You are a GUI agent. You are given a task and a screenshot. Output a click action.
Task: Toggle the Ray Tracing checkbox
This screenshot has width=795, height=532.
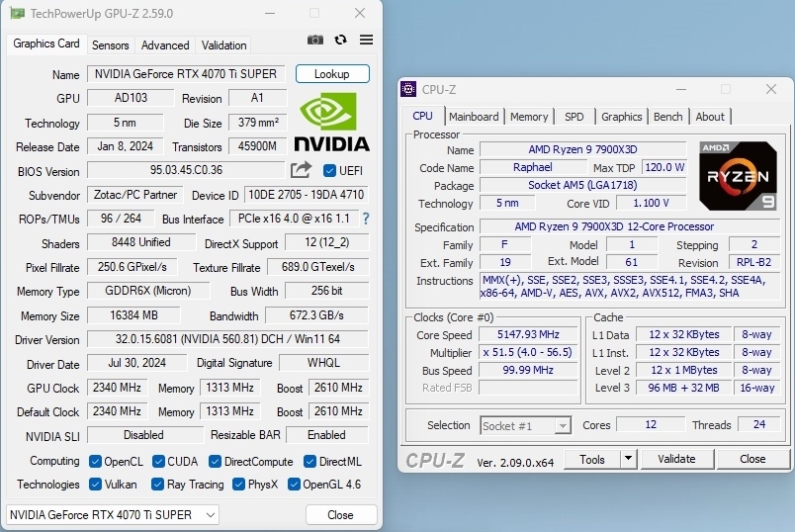click(157, 485)
